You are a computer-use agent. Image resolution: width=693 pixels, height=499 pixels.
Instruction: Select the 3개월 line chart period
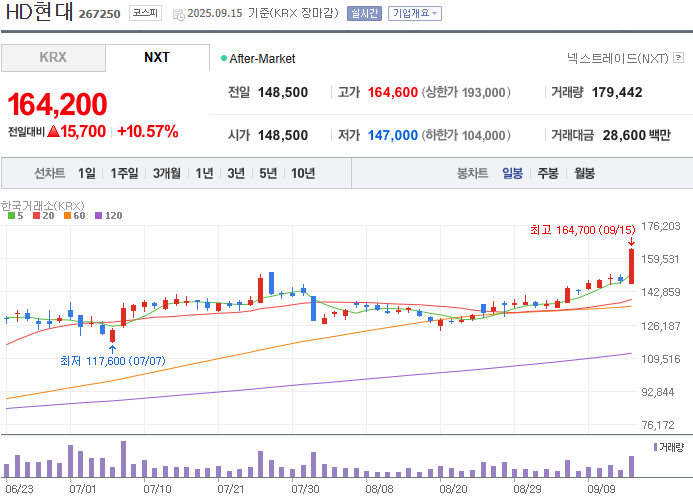coord(167,173)
